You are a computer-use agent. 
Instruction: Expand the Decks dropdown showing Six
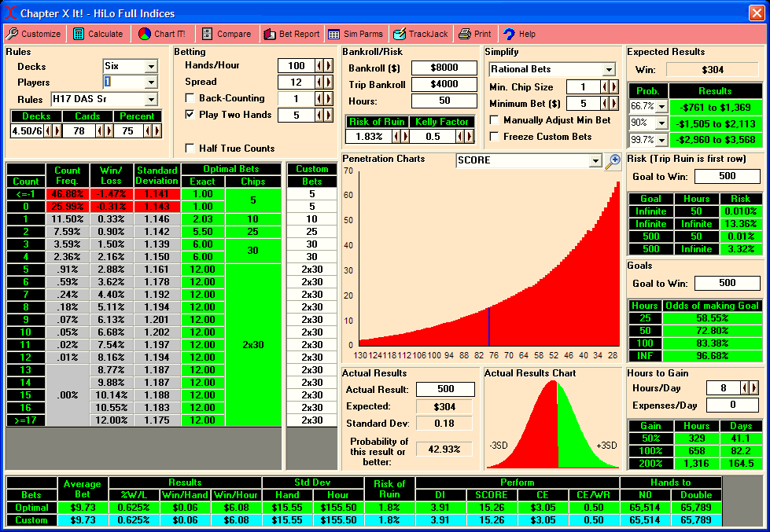[x=151, y=66]
